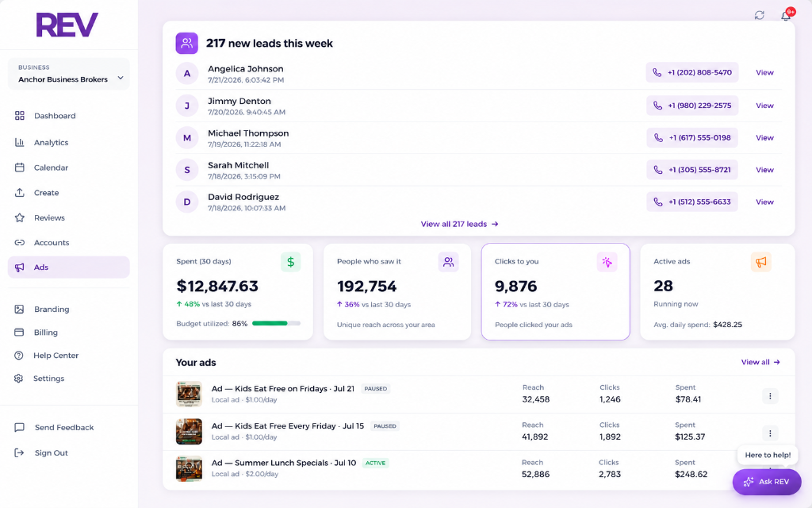Open Accounts in the sidebar
Image resolution: width=812 pixels, height=508 pixels.
[68, 243]
